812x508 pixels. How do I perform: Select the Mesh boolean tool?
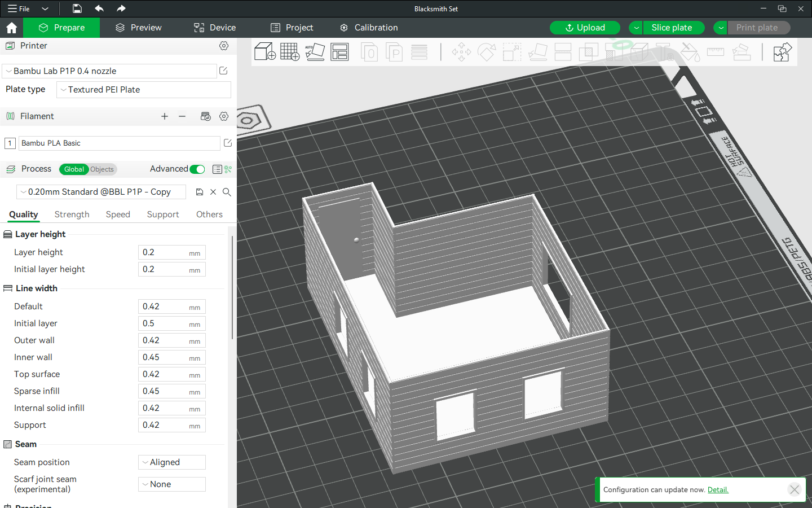tap(588, 52)
